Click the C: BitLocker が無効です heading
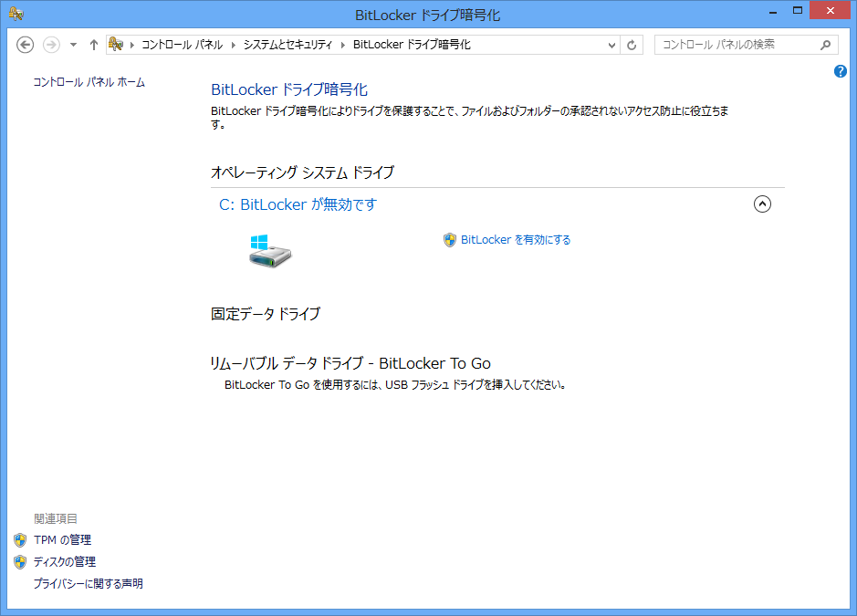This screenshot has width=857, height=616. (298, 204)
